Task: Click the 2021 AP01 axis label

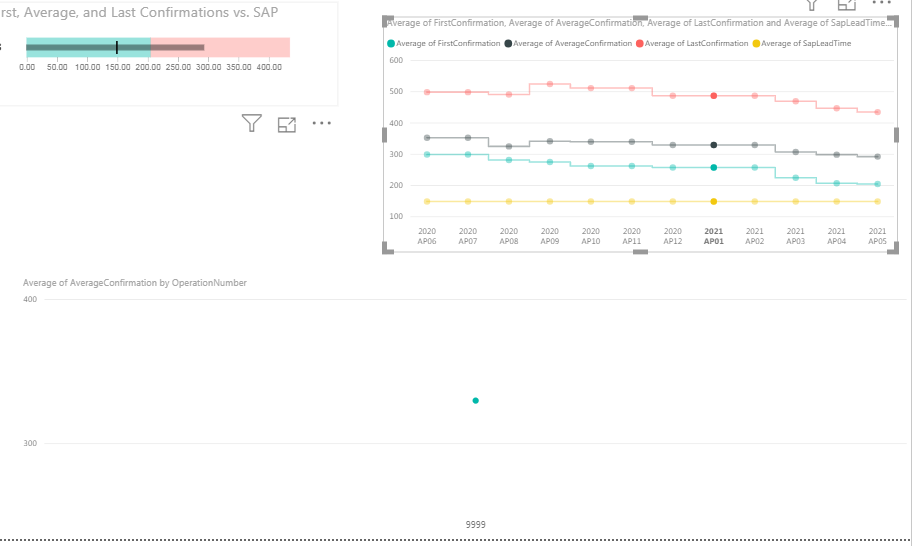Action: [x=714, y=236]
